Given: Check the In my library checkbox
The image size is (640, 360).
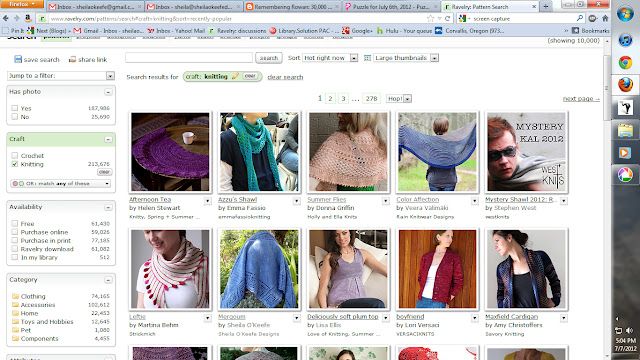Looking at the screenshot, I should pyautogui.click(x=15, y=258).
